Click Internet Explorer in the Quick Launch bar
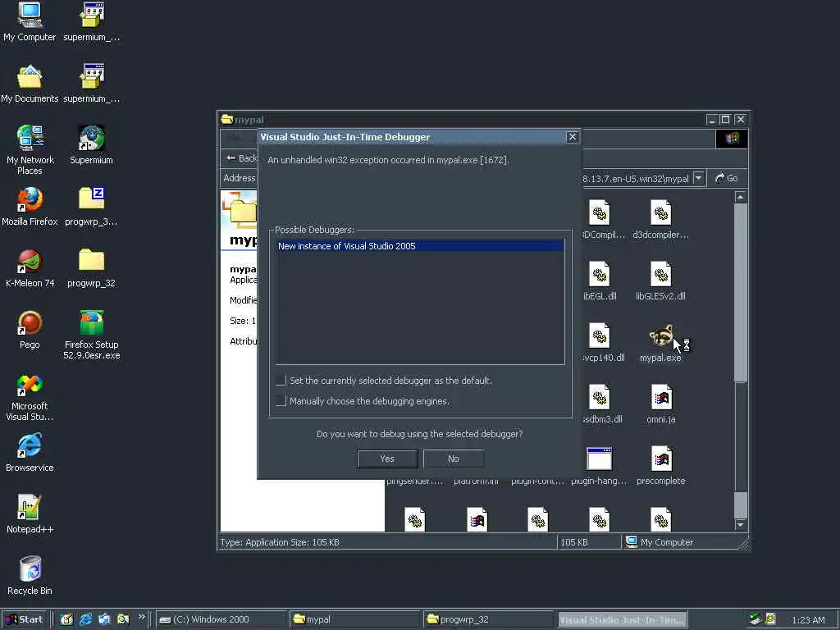This screenshot has width=840, height=630. click(85, 619)
